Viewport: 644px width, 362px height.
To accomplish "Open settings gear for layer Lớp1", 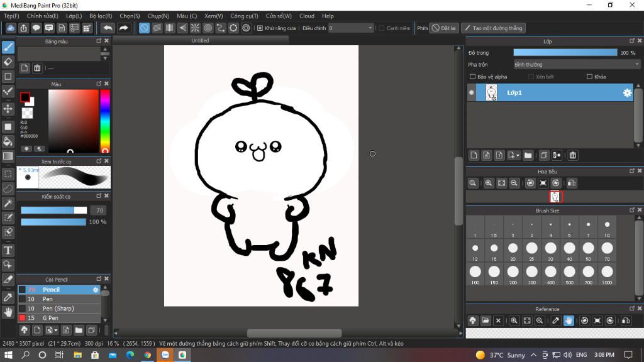I will click(627, 93).
